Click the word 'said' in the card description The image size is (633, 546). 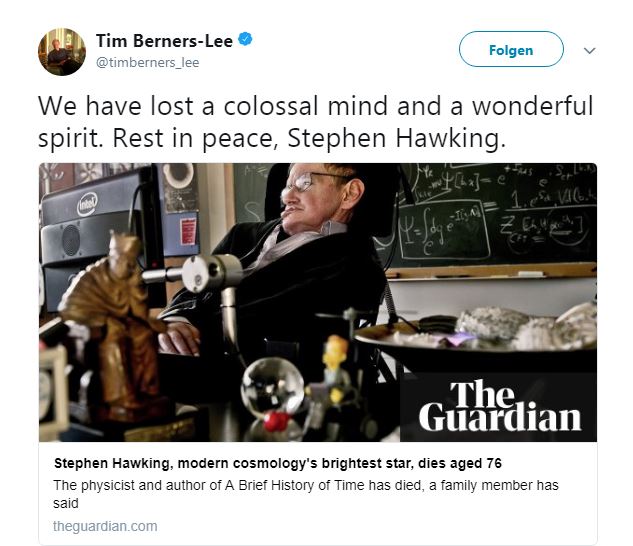66,504
